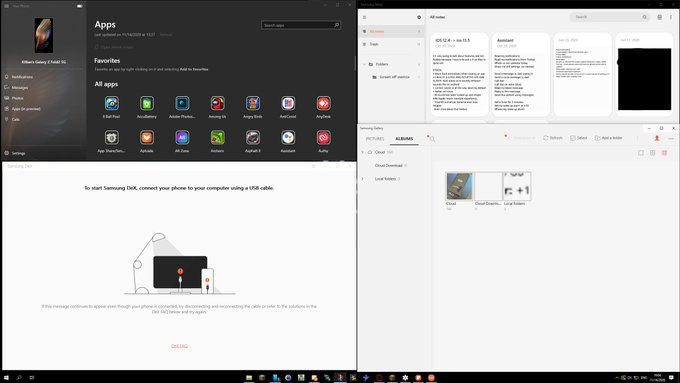
Task: Show hidden system tray icons
Action: 617,378
